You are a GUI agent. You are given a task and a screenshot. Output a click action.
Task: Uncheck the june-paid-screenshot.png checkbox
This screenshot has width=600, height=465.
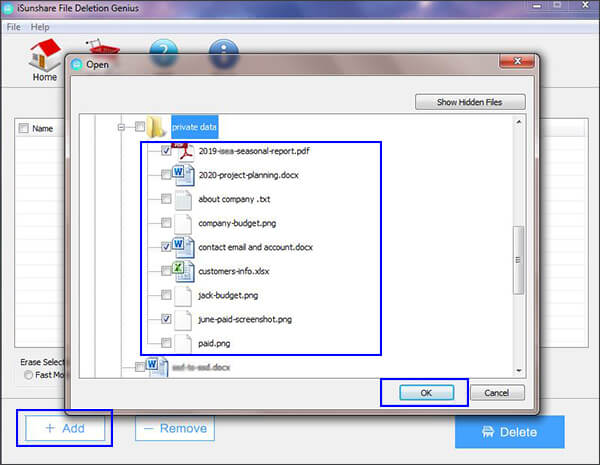click(166, 319)
